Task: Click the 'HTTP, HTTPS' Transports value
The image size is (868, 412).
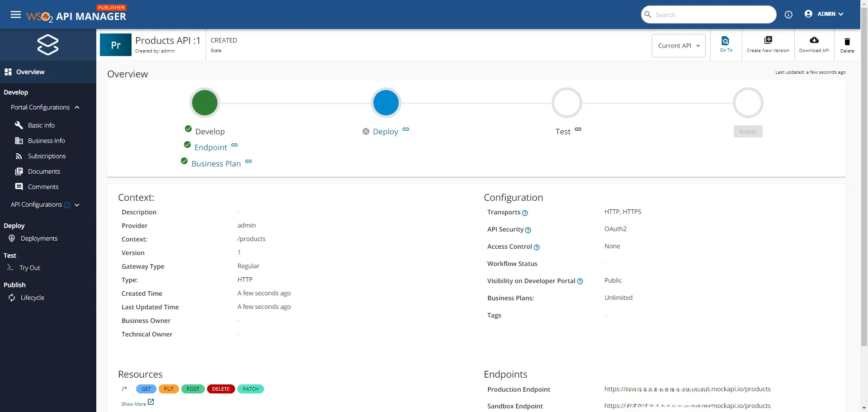Action: pos(623,212)
